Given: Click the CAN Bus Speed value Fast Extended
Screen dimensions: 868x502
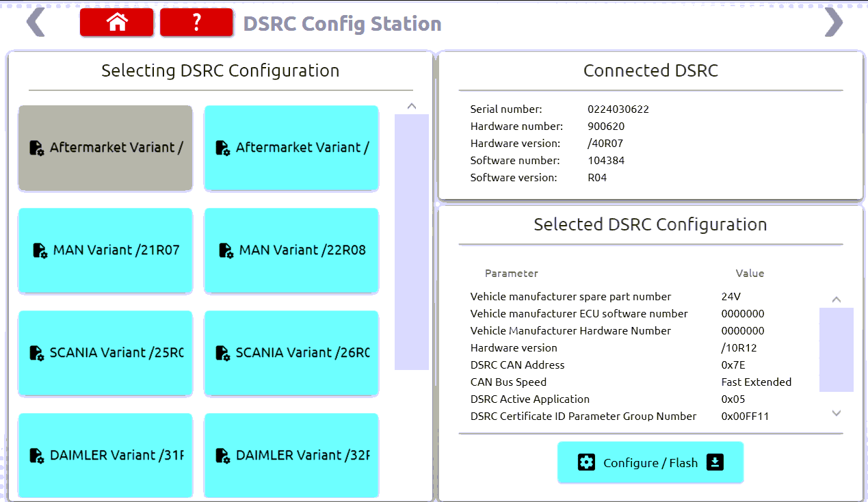Looking at the screenshot, I should [757, 382].
